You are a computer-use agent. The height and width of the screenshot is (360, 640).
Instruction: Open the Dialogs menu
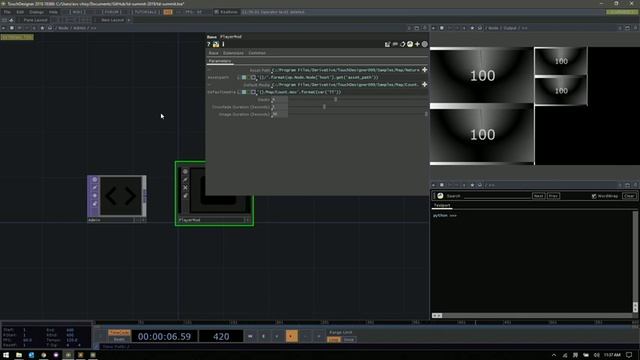coord(36,12)
